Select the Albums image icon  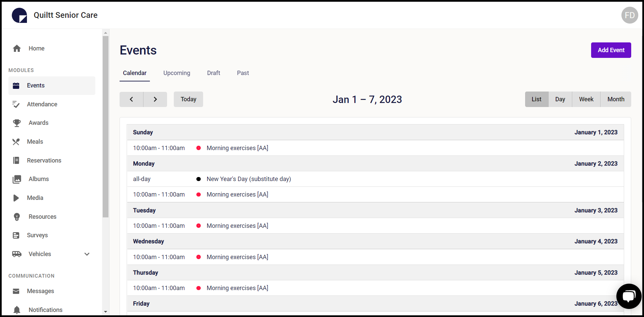click(16, 179)
